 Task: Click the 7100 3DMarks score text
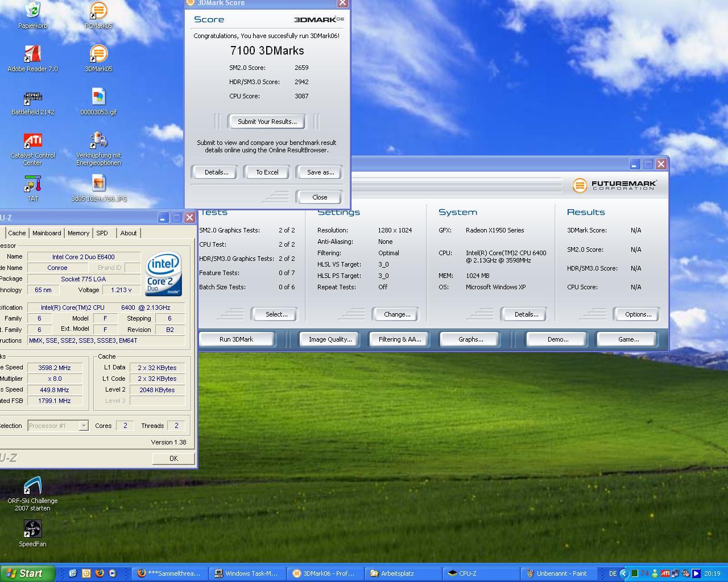click(x=267, y=51)
